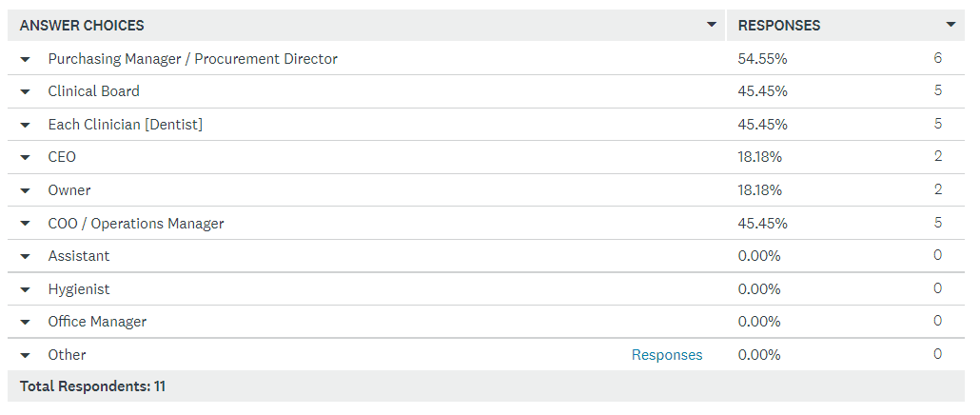Screen dimensions: 980x415
Task: Expand the Owner row arrow
Action: pyautogui.click(x=25, y=190)
